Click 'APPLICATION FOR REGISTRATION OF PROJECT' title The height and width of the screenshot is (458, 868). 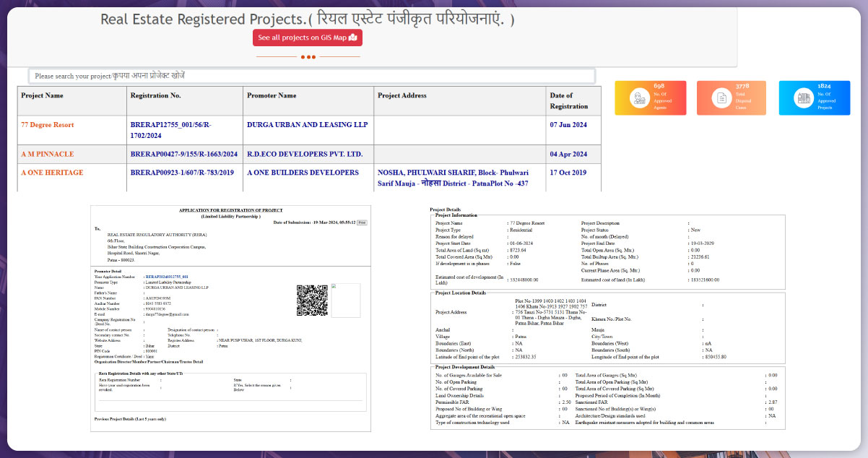[230, 209]
